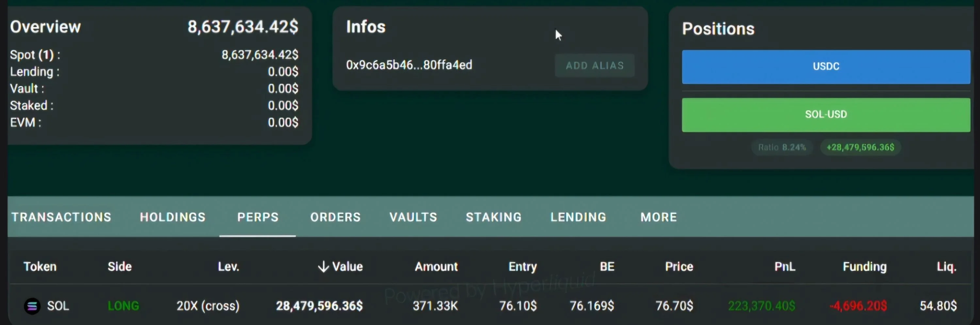
Task: Click the Overview total 8,637,634.42$
Action: pos(243,27)
